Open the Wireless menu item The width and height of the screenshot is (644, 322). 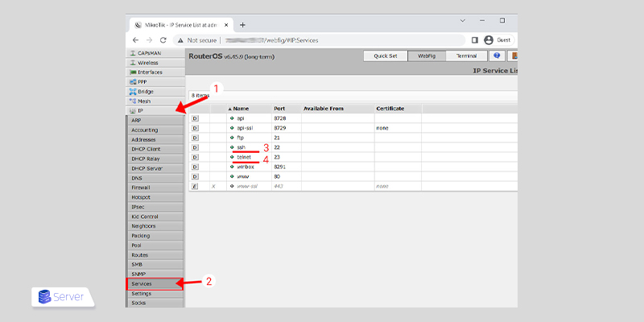click(x=155, y=63)
